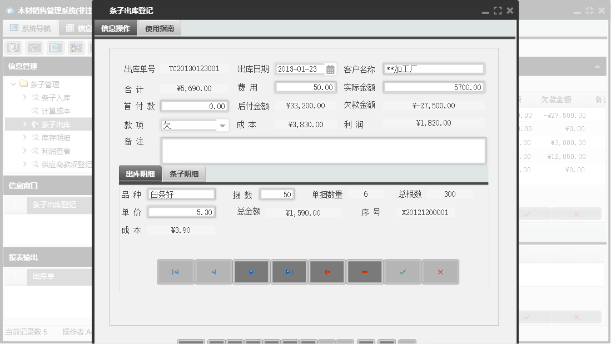Open the 款项 payment type dropdown
Image resolution: width=611 pixels, height=364 pixels.
223,124
